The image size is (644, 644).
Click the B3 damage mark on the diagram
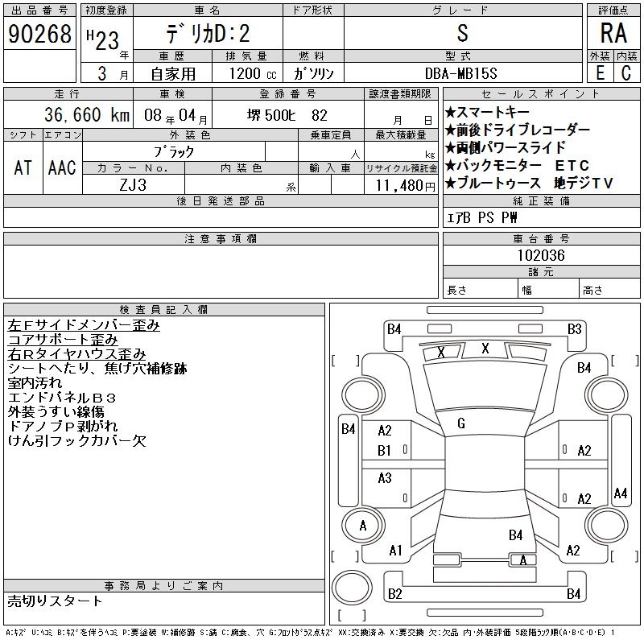tap(574, 329)
